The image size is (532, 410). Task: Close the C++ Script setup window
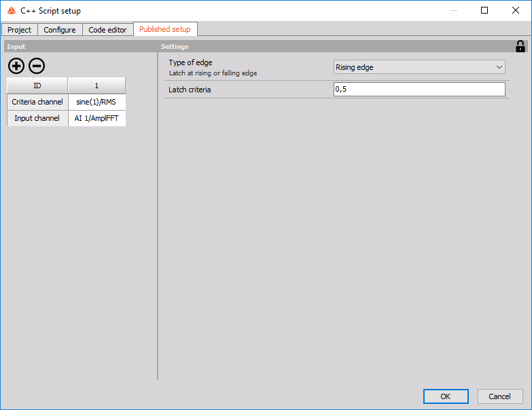tap(516, 10)
